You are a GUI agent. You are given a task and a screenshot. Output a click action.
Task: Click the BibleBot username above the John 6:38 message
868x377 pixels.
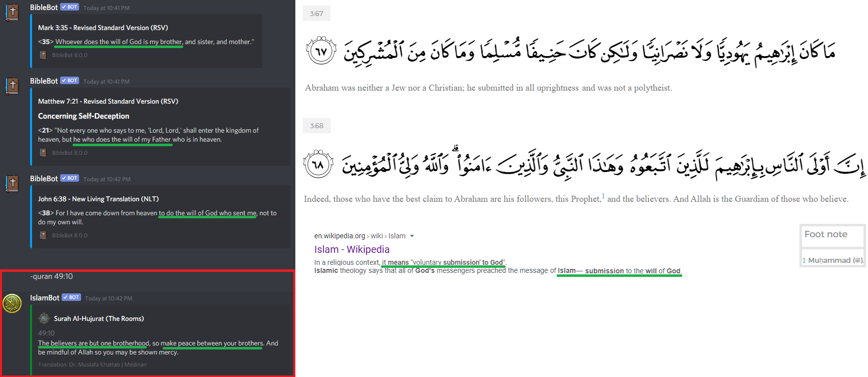point(44,179)
